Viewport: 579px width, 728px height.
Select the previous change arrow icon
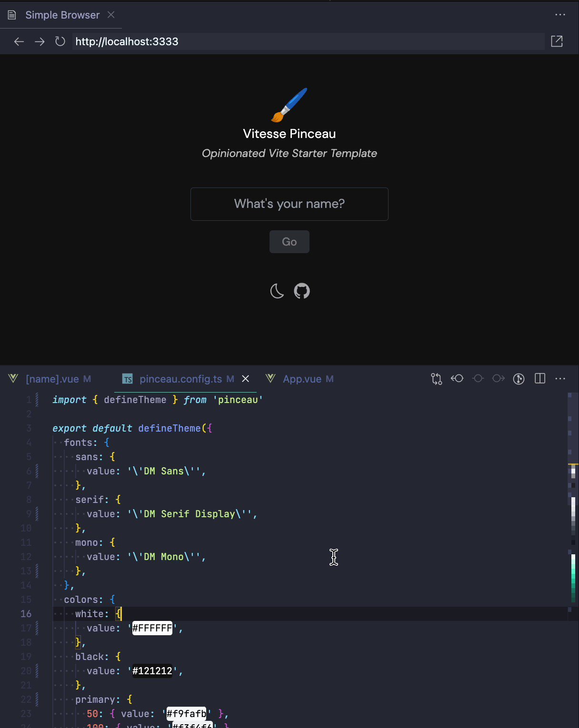pyautogui.click(x=457, y=379)
